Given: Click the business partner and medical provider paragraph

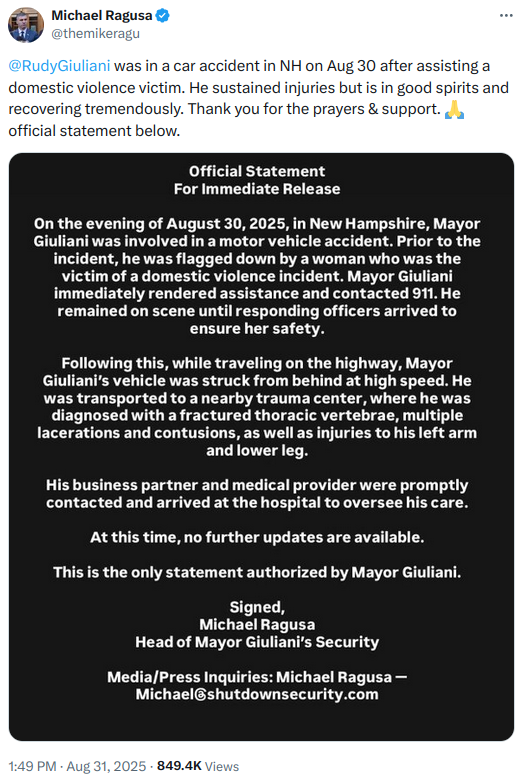Looking at the screenshot, I should point(257,494).
